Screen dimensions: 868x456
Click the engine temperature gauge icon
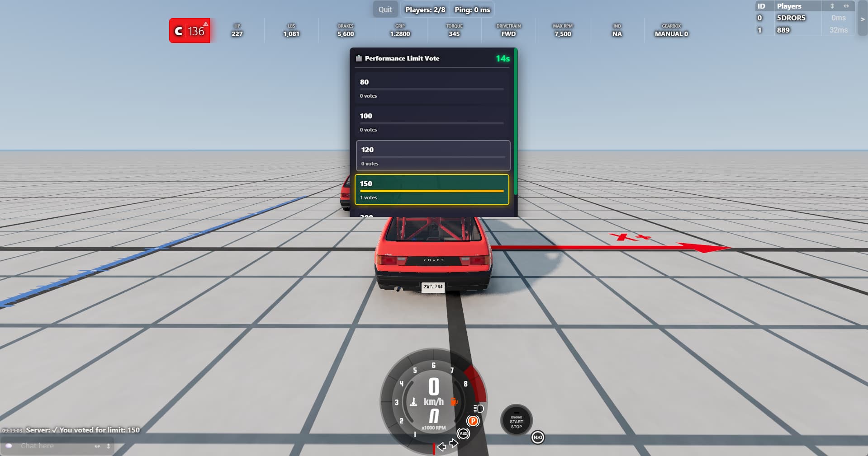coord(413,402)
